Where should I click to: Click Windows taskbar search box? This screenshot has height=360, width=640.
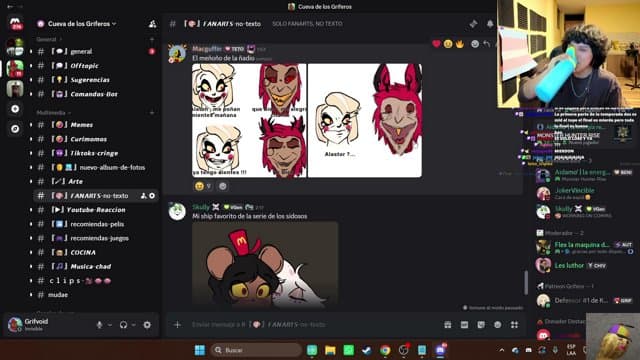coord(256,350)
